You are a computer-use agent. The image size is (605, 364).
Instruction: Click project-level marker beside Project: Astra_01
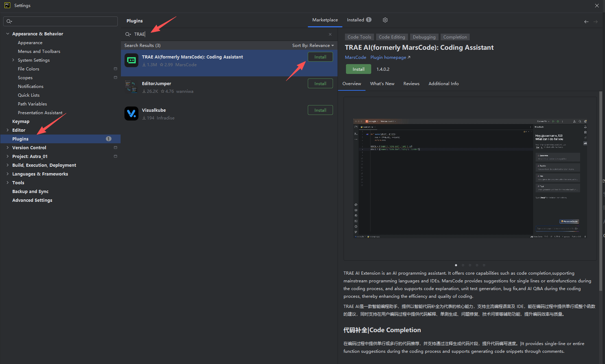coord(115,156)
